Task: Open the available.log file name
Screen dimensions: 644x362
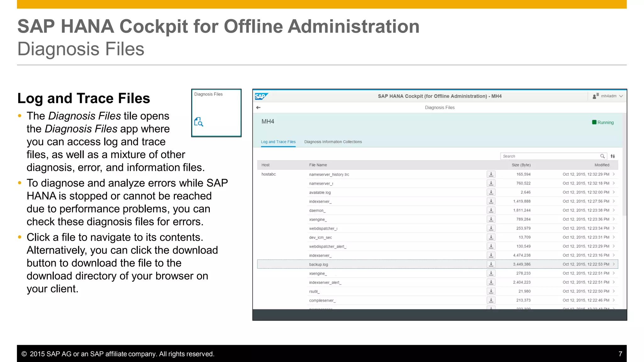Action: pos(320,192)
